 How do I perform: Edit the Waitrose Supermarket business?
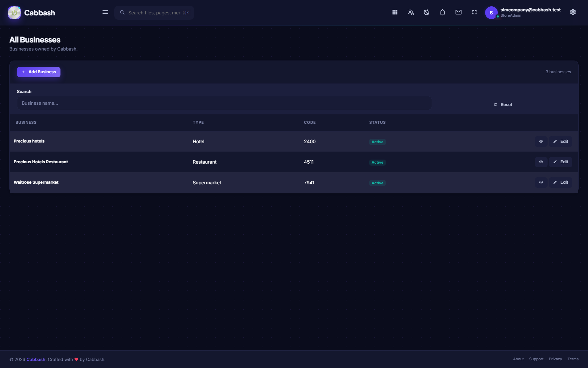click(561, 182)
